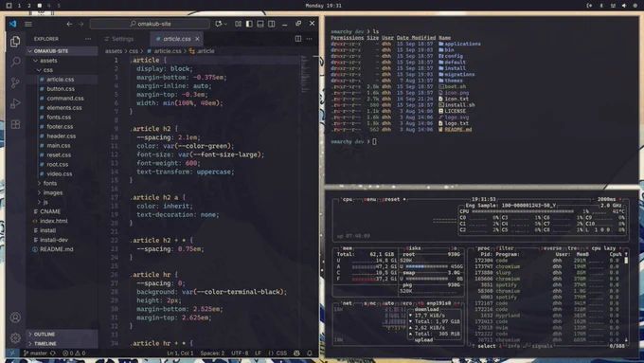Open the Search view in activity bar
This screenshot has height=363, width=644.
tap(15, 62)
